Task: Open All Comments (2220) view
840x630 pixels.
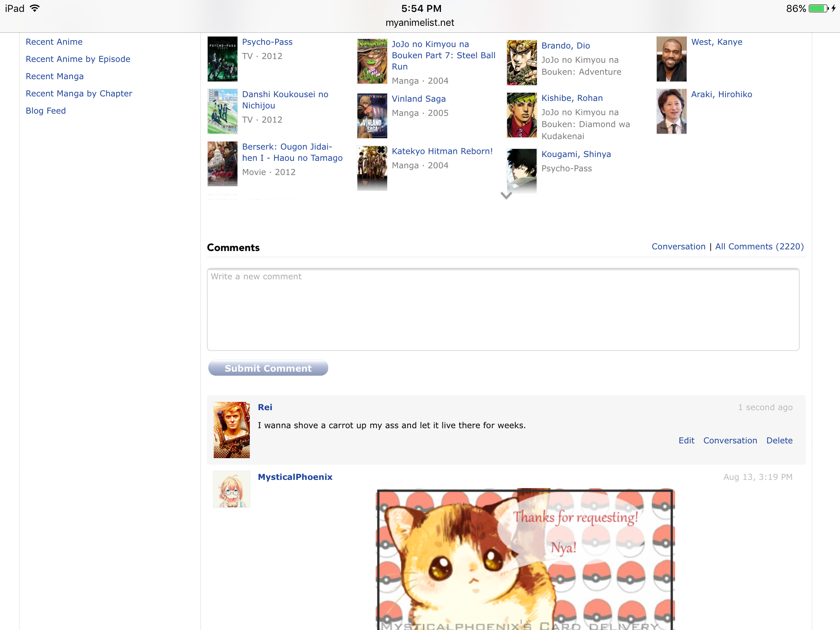Action: coord(759,247)
